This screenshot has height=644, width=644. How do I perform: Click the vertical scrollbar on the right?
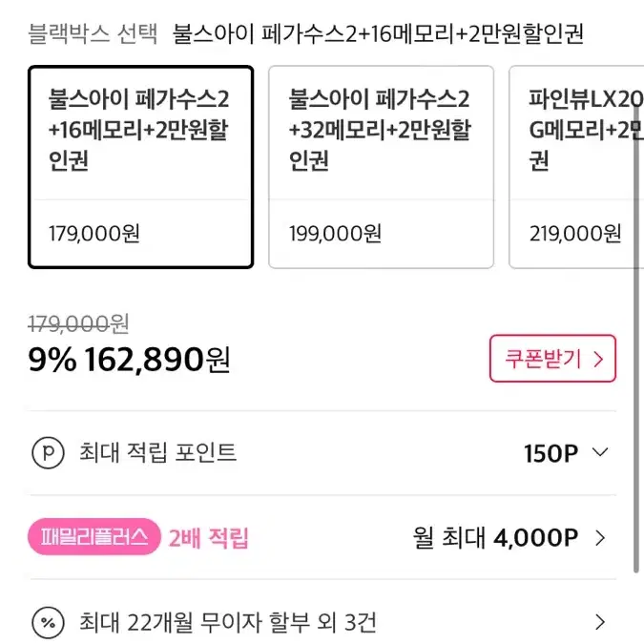pyautogui.click(x=636, y=337)
